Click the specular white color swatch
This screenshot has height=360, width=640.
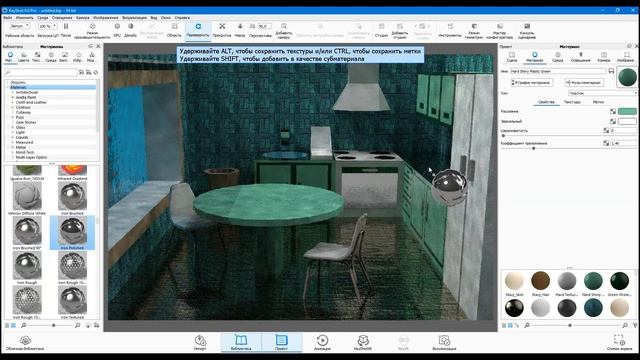coord(627,121)
